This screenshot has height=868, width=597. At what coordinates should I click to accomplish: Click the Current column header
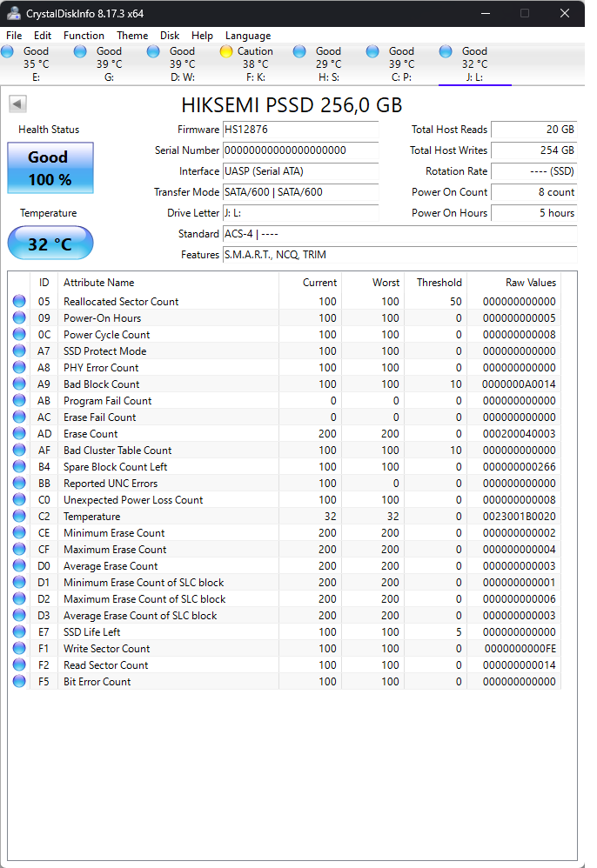(319, 283)
